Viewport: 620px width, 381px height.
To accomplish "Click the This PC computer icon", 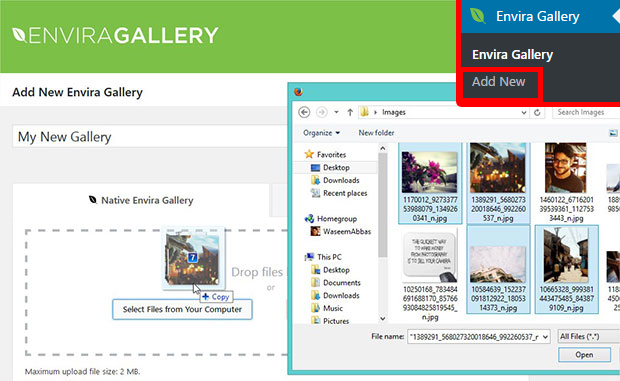I will point(310,257).
